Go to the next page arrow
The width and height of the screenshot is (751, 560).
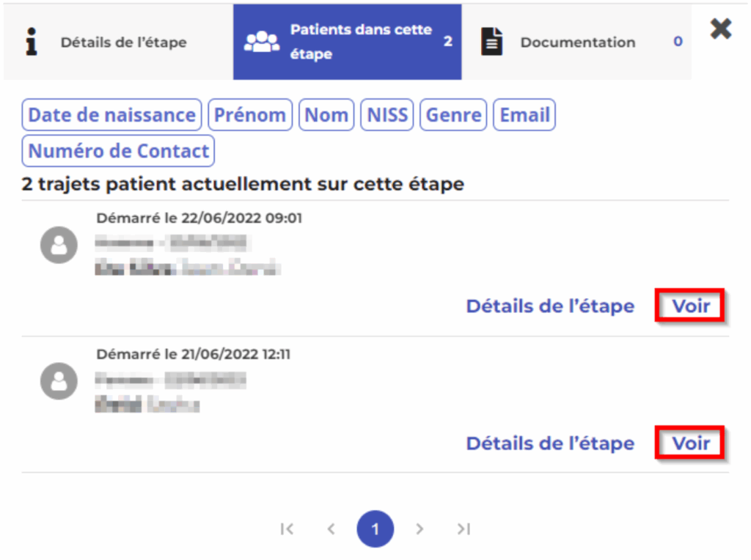pos(420,528)
